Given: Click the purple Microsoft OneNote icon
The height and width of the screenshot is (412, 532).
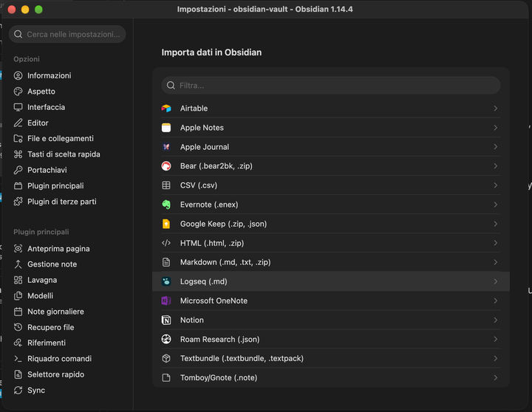Looking at the screenshot, I should [166, 301].
